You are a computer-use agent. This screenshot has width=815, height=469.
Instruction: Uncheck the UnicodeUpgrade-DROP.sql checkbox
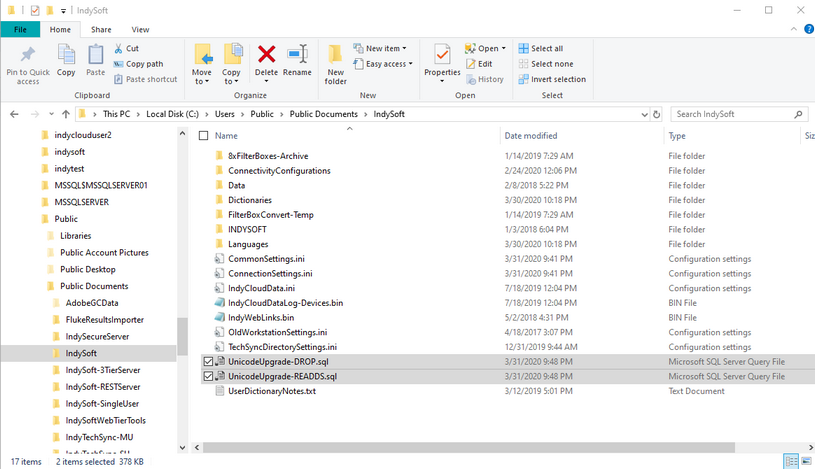[208, 361]
